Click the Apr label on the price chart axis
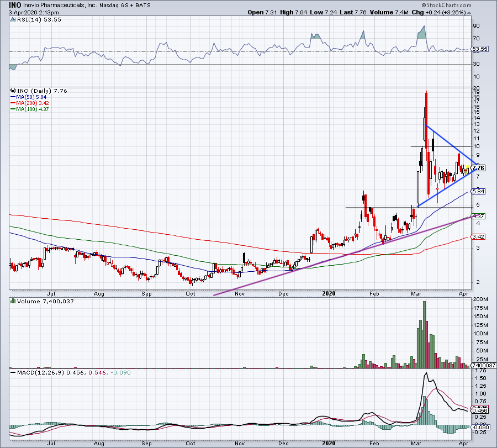497x448 pixels. pos(463,293)
